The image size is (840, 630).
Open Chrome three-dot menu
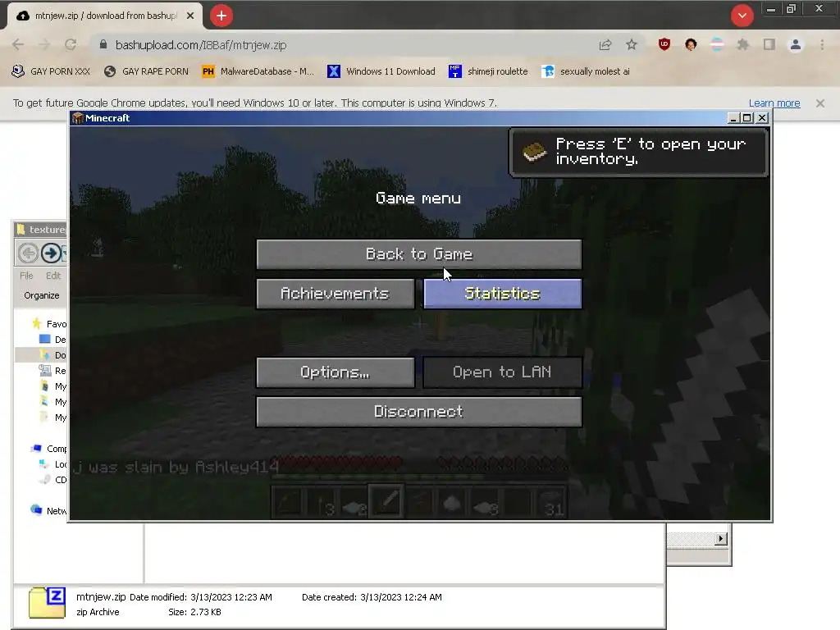tap(822, 44)
